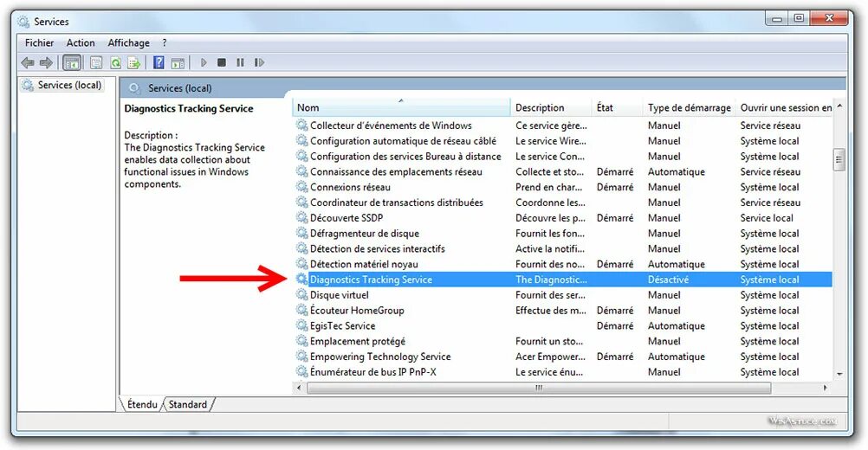Click the gear icon beside Défragmenteur de disque
Screen dimensions: 868x450
pos(301,234)
